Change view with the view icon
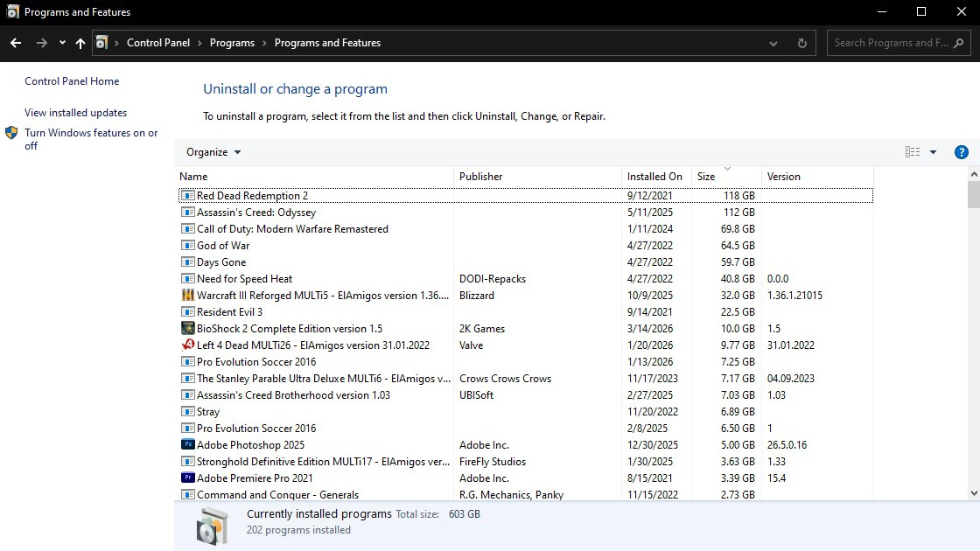 point(913,152)
